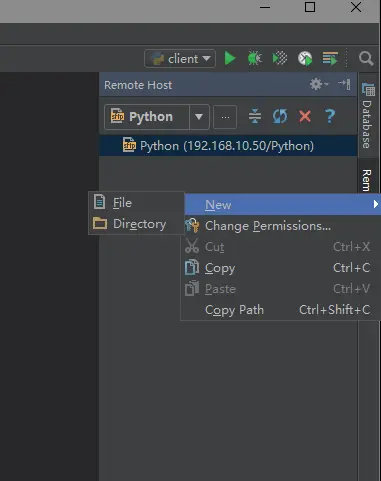Disconnect remote host with red X

pyautogui.click(x=305, y=116)
